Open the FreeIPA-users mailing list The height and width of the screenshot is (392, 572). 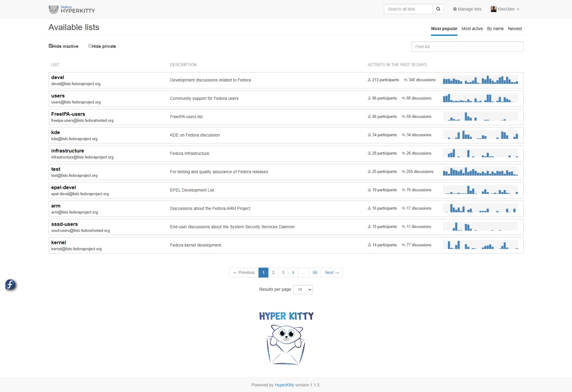pos(68,114)
